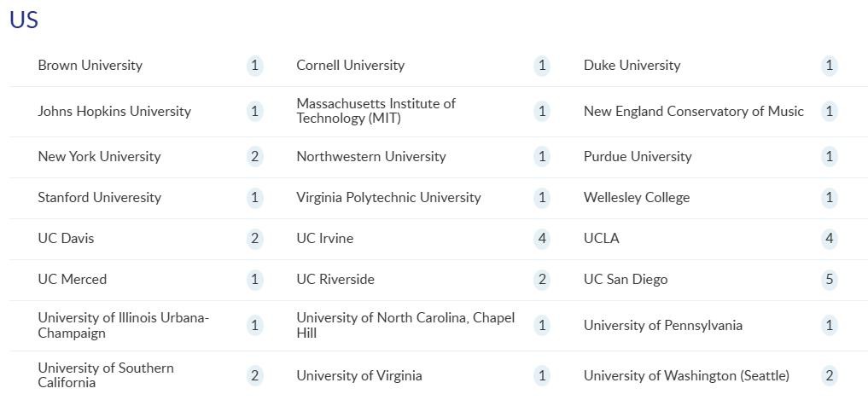The image size is (868, 400).
Task: Click the UCLA entry
Action: [601, 239]
